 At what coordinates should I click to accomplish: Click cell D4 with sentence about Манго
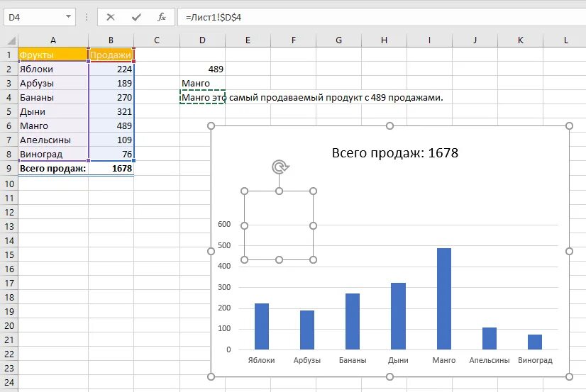click(202, 97)
